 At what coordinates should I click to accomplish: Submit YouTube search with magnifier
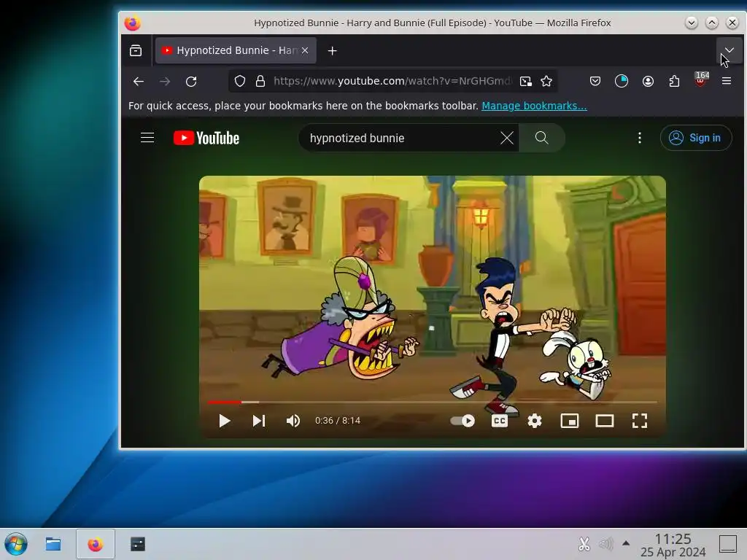tap(542, 138)
